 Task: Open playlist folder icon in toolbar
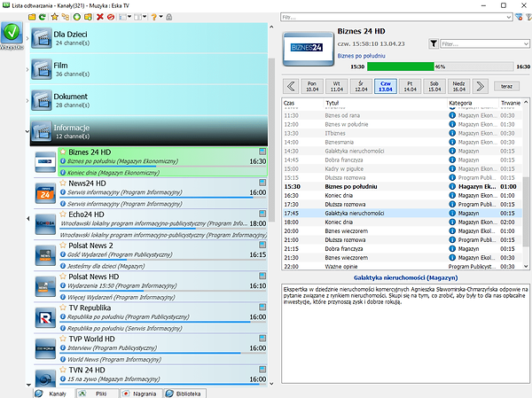(32, 17)
